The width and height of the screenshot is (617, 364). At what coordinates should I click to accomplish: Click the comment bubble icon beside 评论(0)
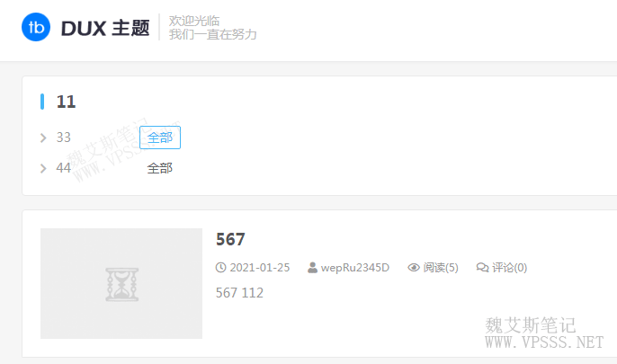tap(482, 268)
